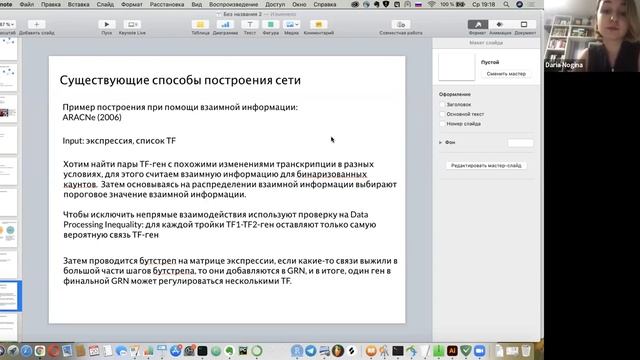Open Zoom from the Dock
The width and height of the screenshot is (640, 360).
click(x=480, y=351)
